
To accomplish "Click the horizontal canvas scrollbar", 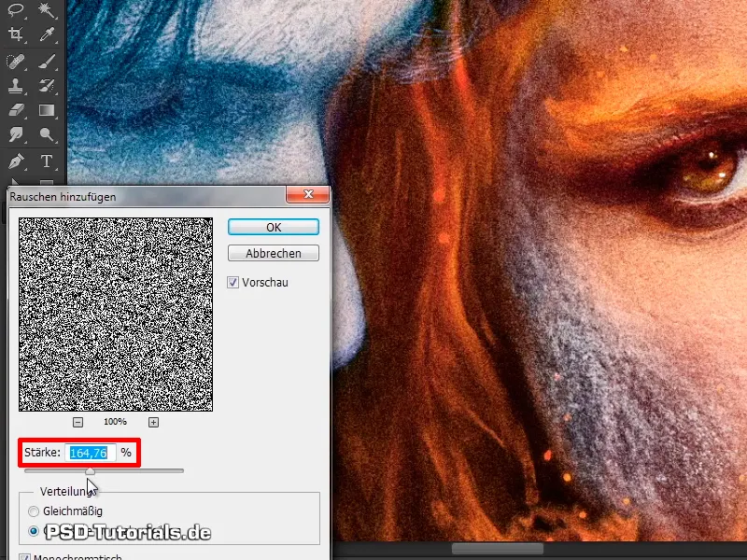I will coord(498,549).
